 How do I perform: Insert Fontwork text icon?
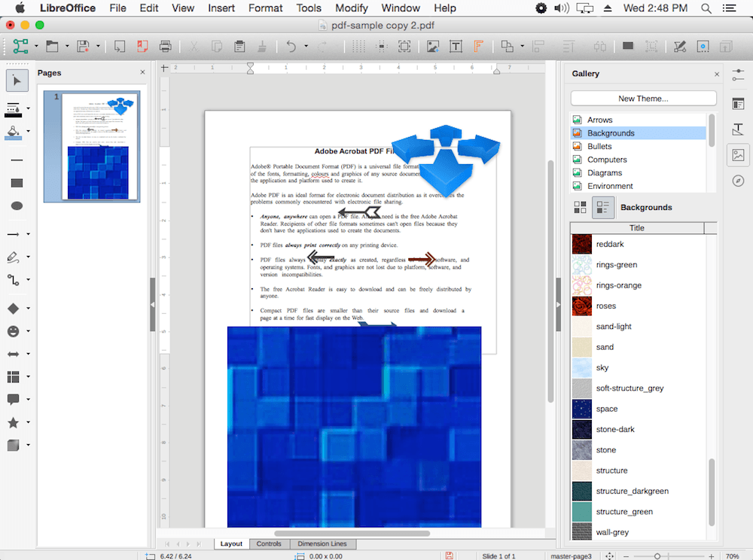(478, 46)
